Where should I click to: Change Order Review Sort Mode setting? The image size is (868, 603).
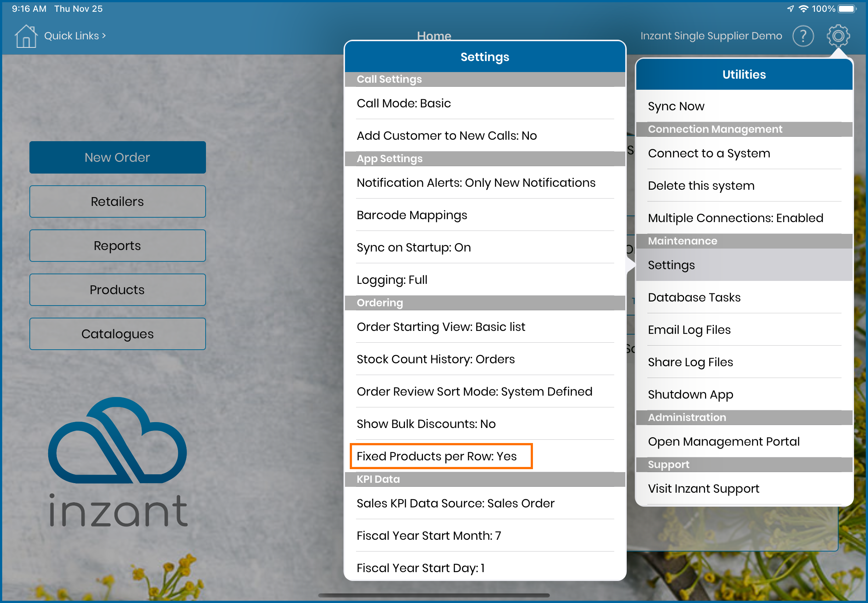tap(485, 392)
